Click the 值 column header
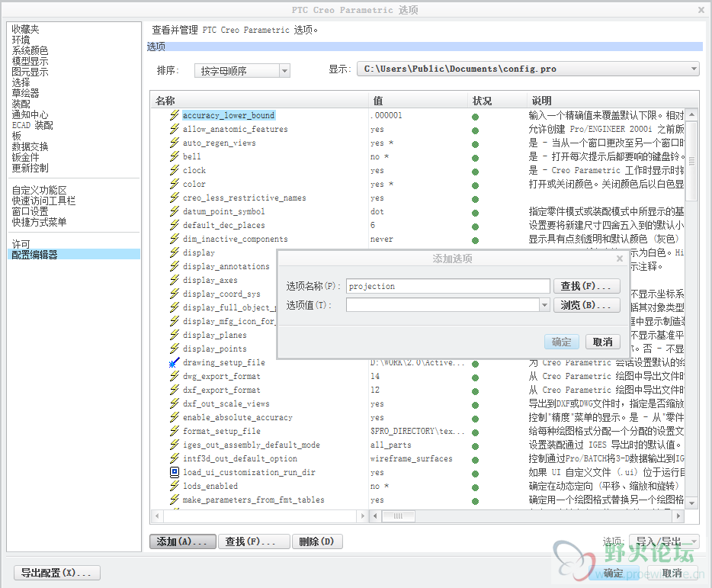 point(418,101)
